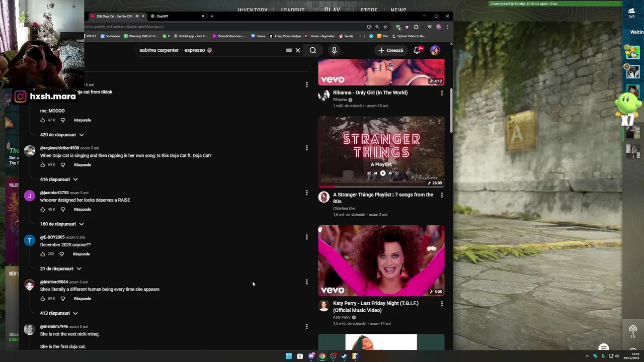Screen dimensions: 644x362
Task: Open the YouTube account avatar menu
Action: (x=435, y=50)
